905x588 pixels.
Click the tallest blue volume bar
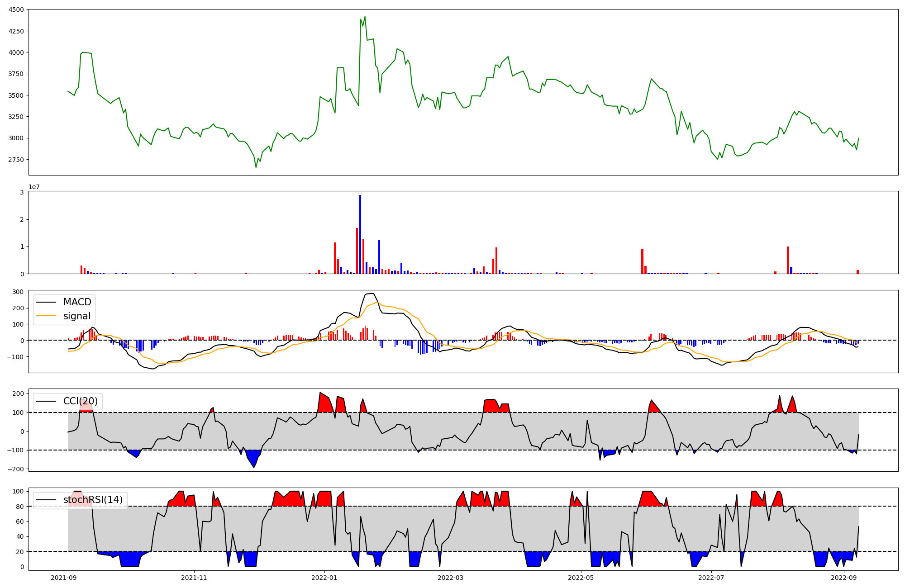pos(360,234)
